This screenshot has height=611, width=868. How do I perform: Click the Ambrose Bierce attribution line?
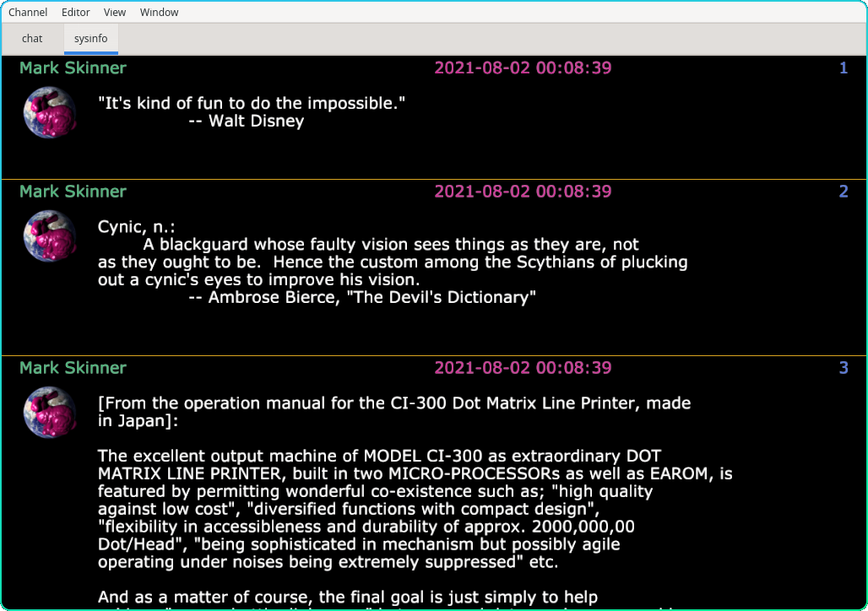pyautogui.click(x=362, y=297)
